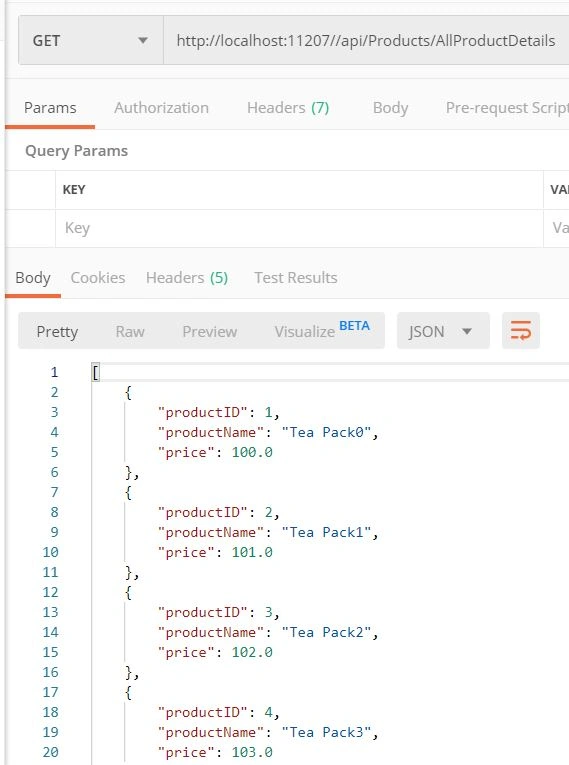Viewport: 569px width, 765px height.
Task: Select the Params tab
Action: [50, 108]
